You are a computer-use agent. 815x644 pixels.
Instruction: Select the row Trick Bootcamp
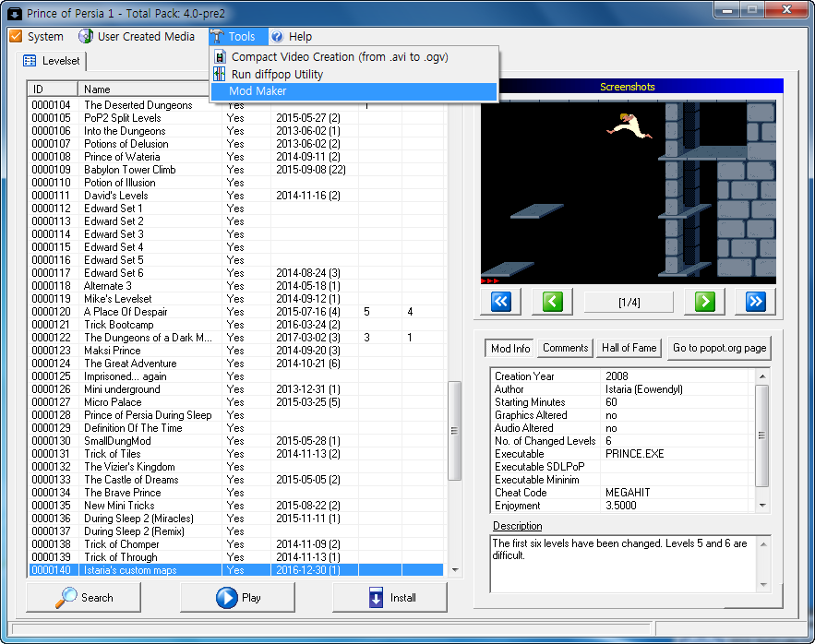236,325
